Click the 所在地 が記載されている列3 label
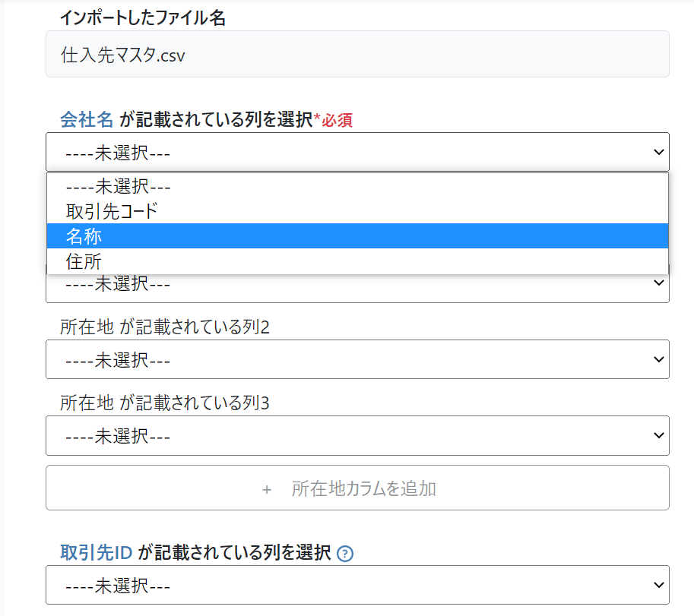The width and height of the screenshot is (694, 616). coord(165,403)
